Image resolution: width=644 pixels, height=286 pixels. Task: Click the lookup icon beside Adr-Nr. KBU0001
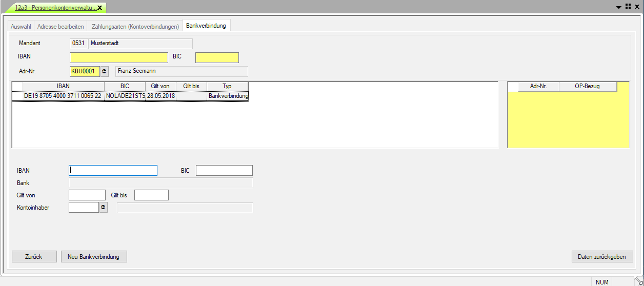pos(105,71)
